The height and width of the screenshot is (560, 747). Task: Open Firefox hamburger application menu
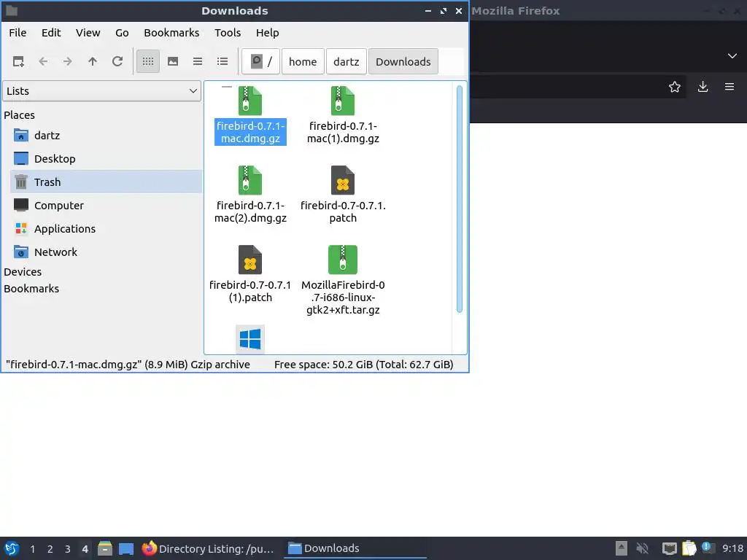click(x=729, y=87)
